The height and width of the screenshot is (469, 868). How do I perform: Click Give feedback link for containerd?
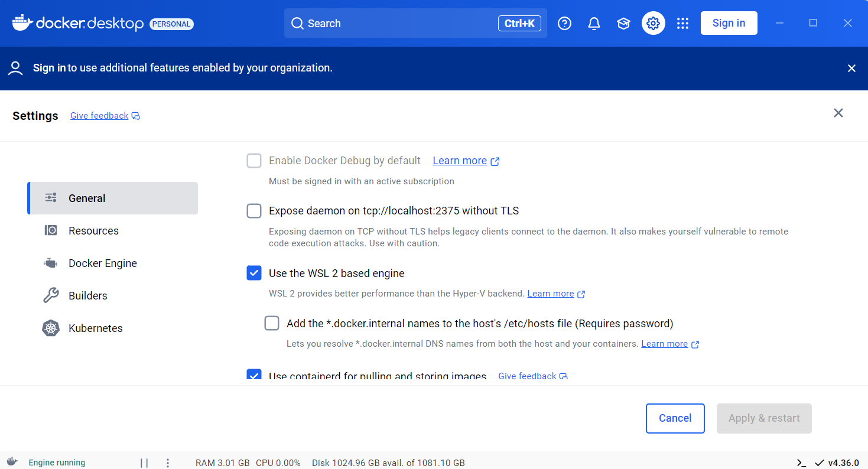527,376
